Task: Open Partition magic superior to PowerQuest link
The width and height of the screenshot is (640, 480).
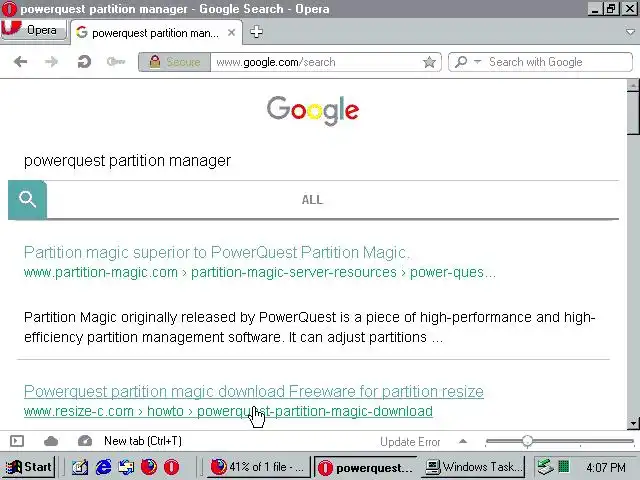Action: (217, 253)
